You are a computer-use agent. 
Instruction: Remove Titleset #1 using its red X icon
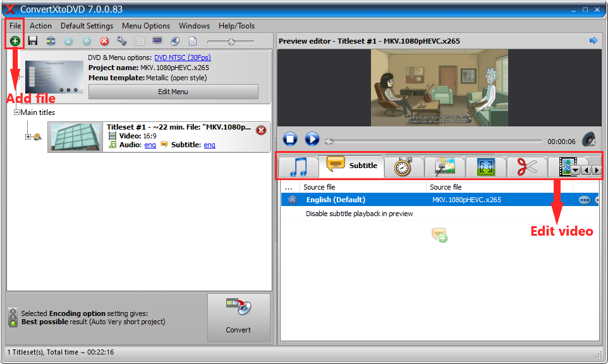pyautogui.click(x=260, y=130)
